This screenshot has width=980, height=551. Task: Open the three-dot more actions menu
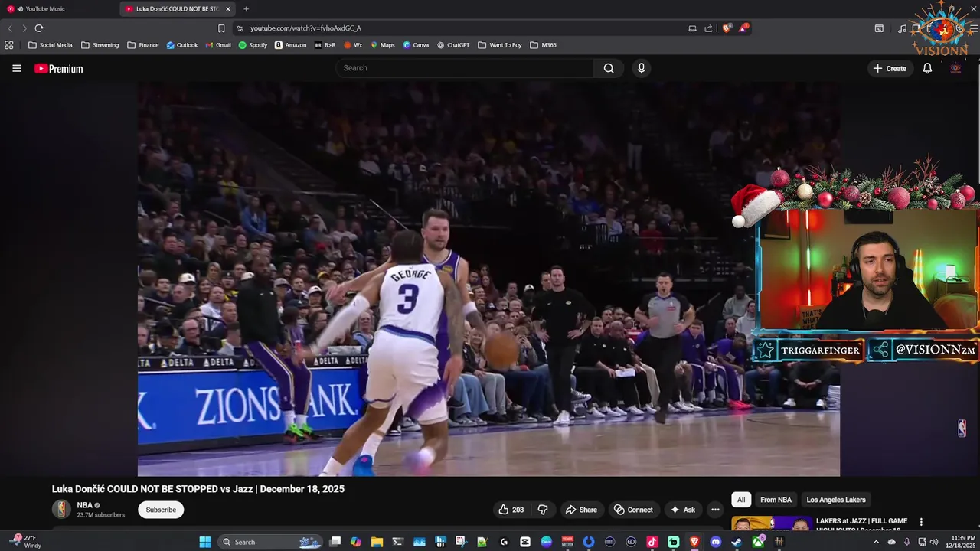click(x=715, y=510)
